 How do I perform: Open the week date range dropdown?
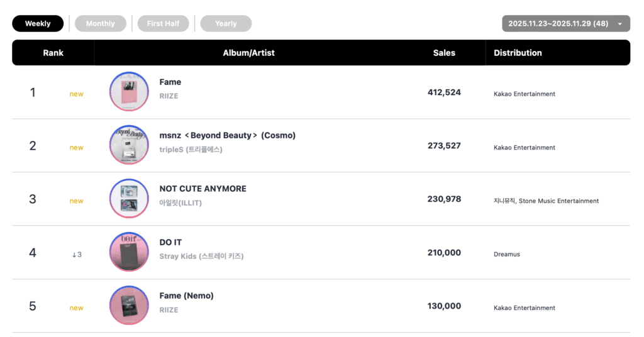click(x=558, y=24)
